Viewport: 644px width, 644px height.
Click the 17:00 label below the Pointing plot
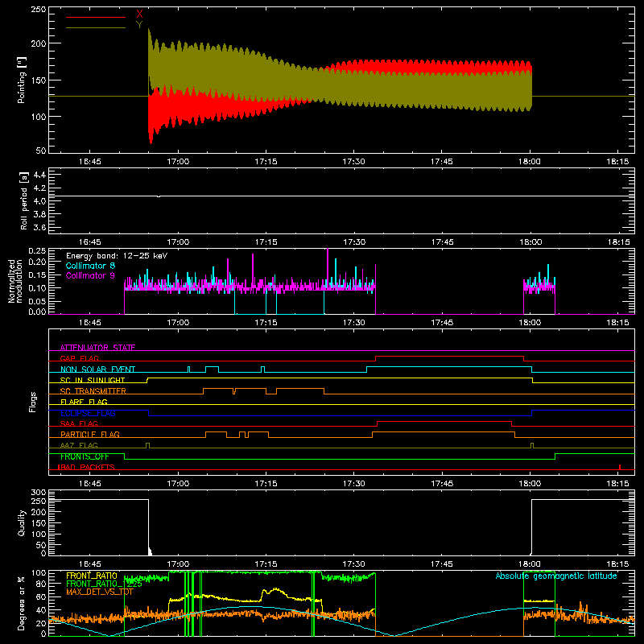tap(178, 162)
